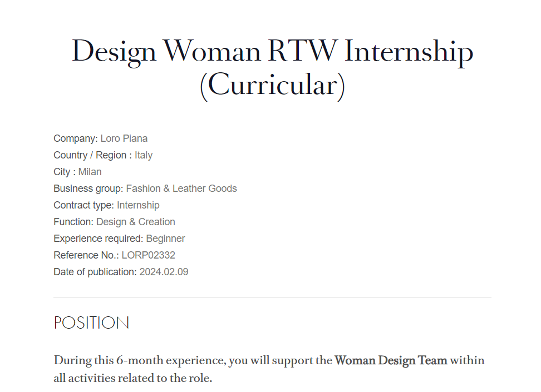Select the Loro Piana company value

[x=124, y=138]
